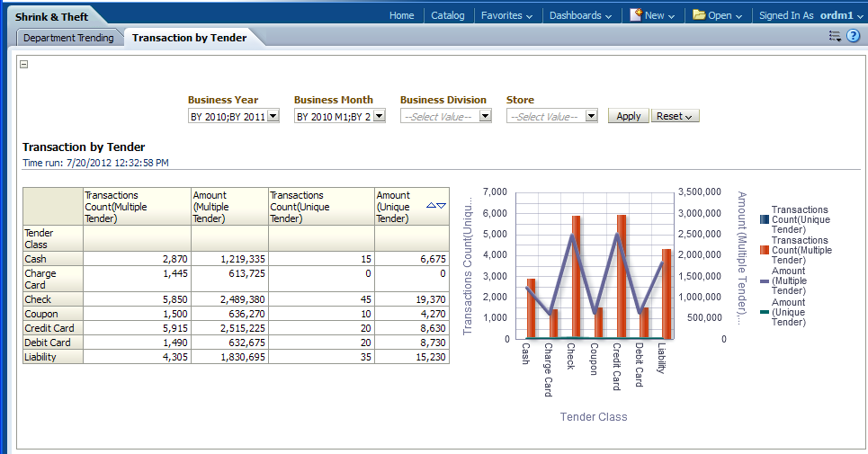Click the 2,489,380 amount cell
Screen dimensions: 868x454
tap(229, 299)
